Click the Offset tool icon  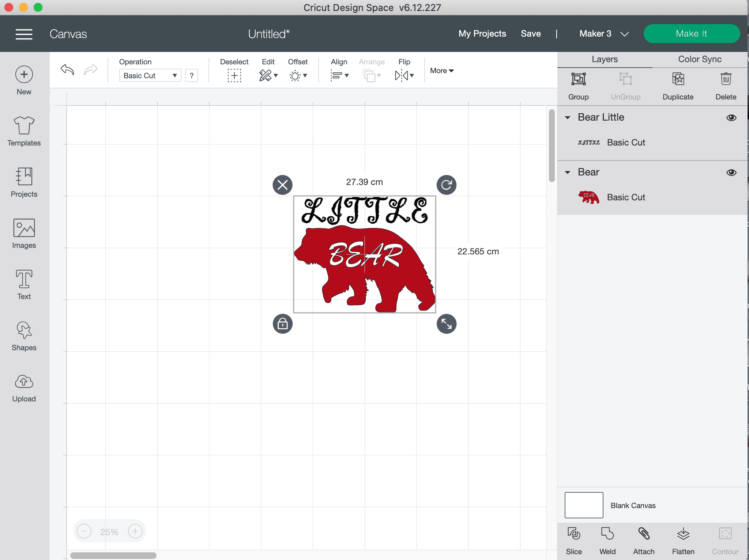point(297,75)
